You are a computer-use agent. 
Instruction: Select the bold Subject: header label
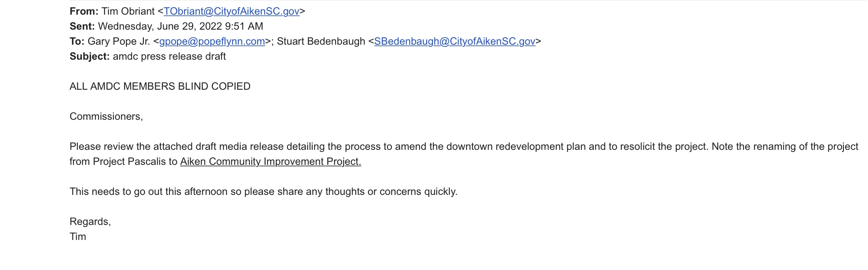point(90,57)
